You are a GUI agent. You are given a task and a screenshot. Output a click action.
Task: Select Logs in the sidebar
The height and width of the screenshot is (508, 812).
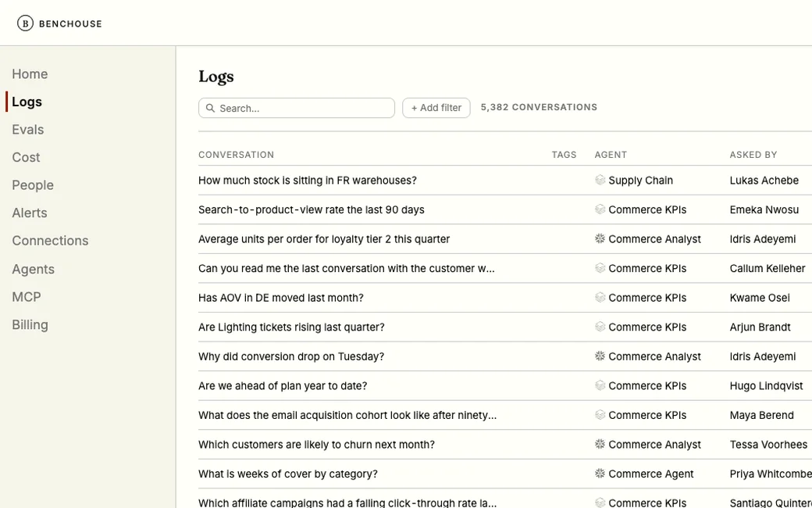click(27, 102)
